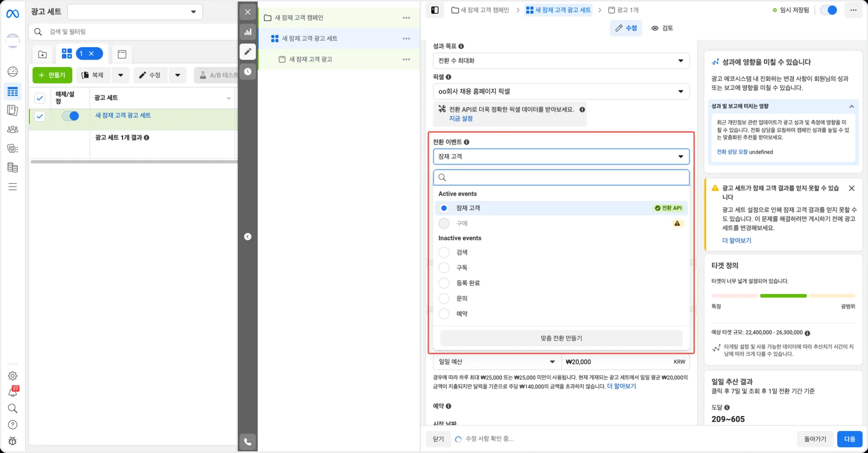Screen dimensions: 868x453
Task: Open the campaigns folder tab
Action: 42,54
